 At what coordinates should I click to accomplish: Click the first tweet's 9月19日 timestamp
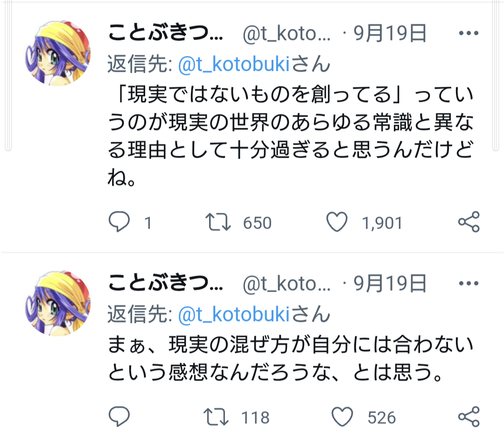tap(390, 33)
